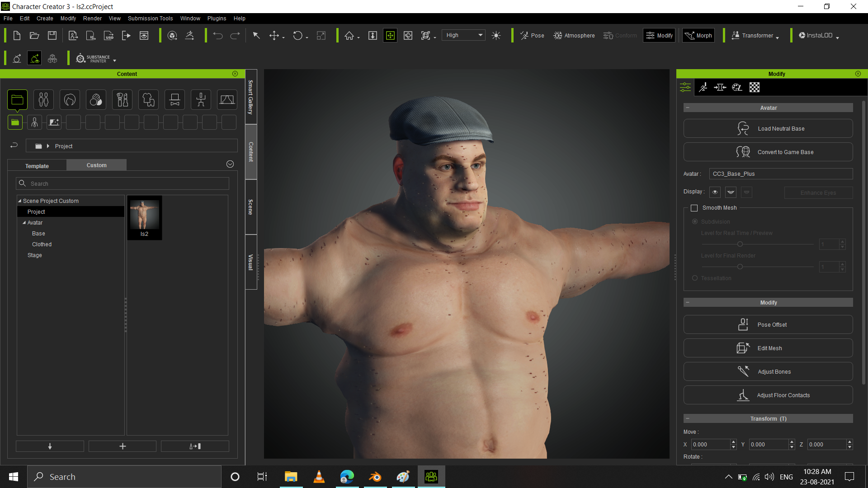This screenshot has width=868, height=488.
Task: Click the Undo arrow
Action: 218,35
